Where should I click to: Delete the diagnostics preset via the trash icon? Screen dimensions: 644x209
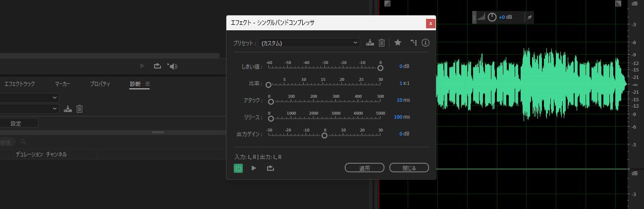[79, 109]
